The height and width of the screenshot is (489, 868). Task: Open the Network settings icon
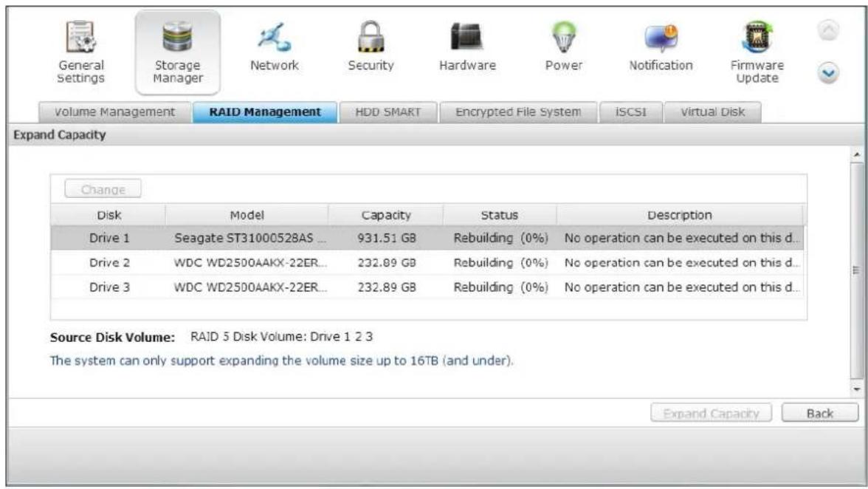[x=274, y=47]
